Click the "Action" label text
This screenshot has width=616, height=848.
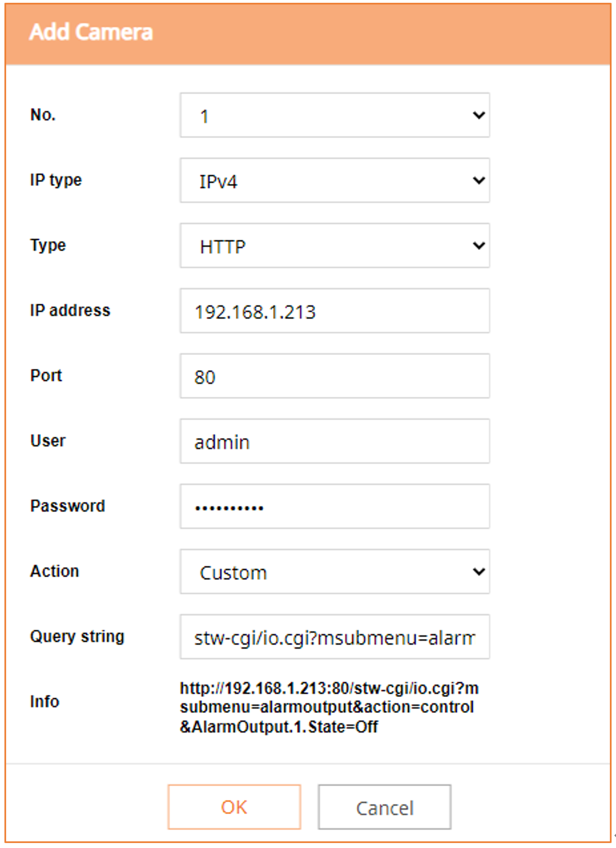pyautogui.click(x=55, y=571)
